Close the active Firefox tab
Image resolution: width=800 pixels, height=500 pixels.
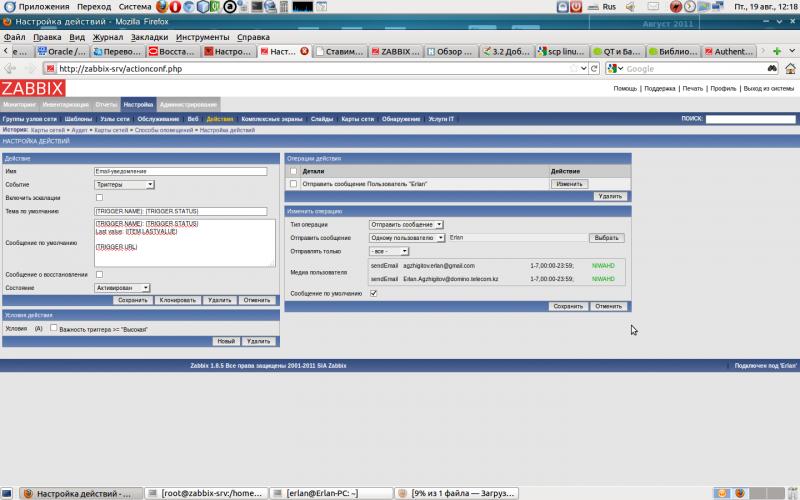304,51
